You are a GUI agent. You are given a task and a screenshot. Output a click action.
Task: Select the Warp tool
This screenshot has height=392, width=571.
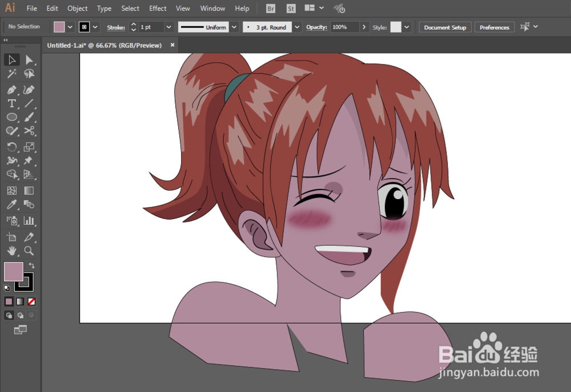(11, 160)
